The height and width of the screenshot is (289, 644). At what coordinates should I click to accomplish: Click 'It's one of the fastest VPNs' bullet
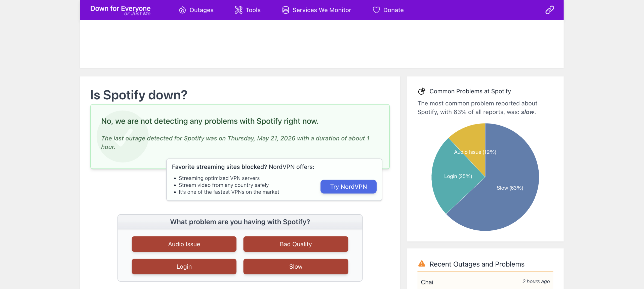[229, 192]
